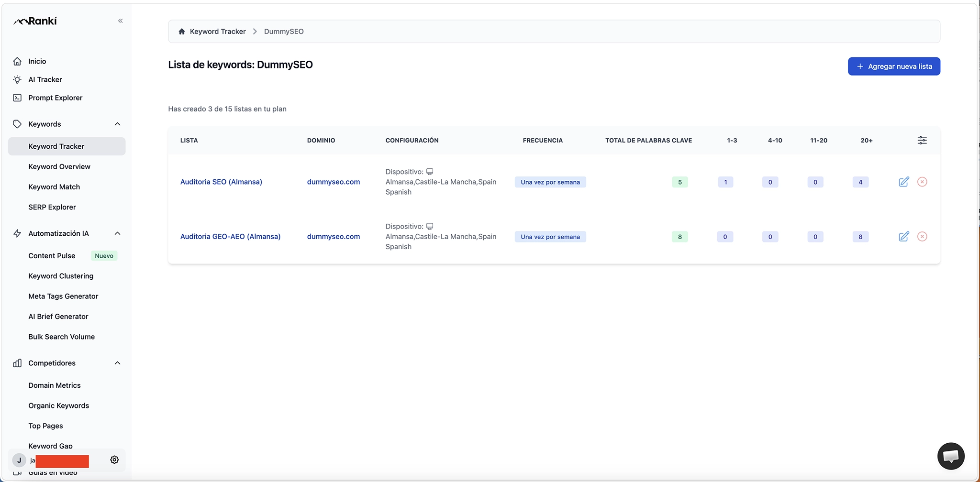The height and width of the screenshot is (482, 980).
Task: Click the FRECUENCIA column header
Action: click(x=543, y=140)
